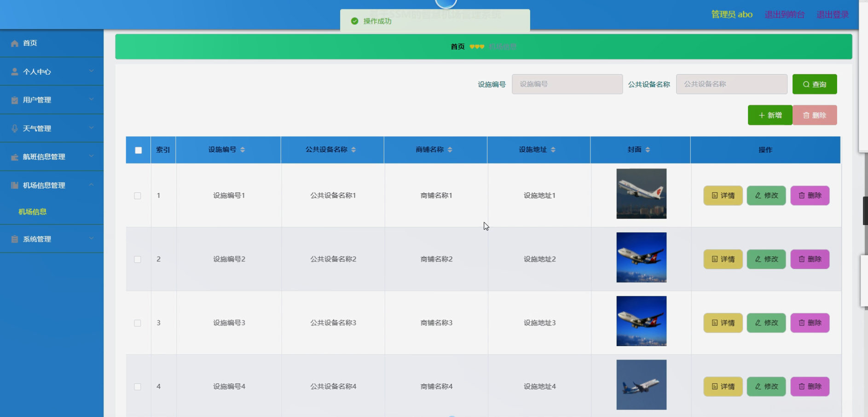868x417 pixels.
Task: Open cover image of row 设施编号3
Action: (x=642, y=321)
